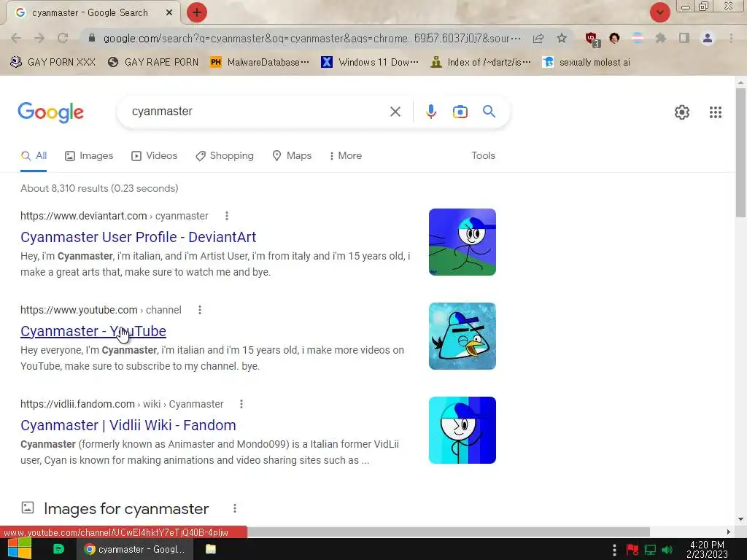The image size is (747, 560).
Task: Open a new tab with the red plus button
Action: pos(197,12)
